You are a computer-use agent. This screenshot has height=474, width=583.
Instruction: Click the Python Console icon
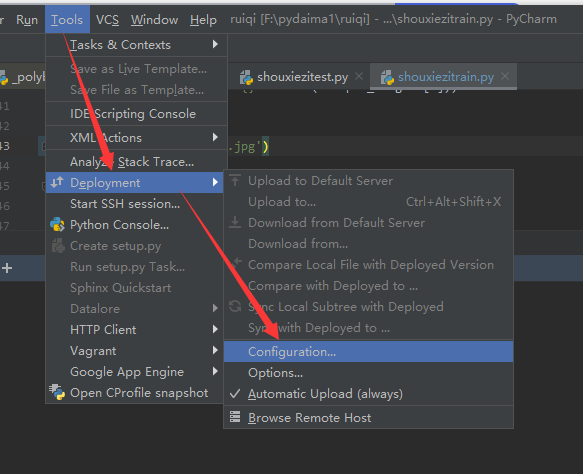(x=57, y=225)
